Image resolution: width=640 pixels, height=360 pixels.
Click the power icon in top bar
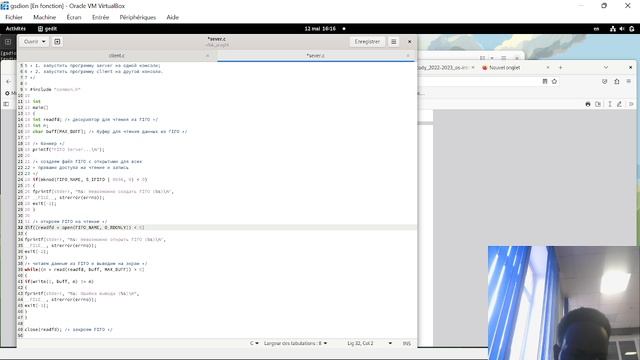tap(631, 29)
